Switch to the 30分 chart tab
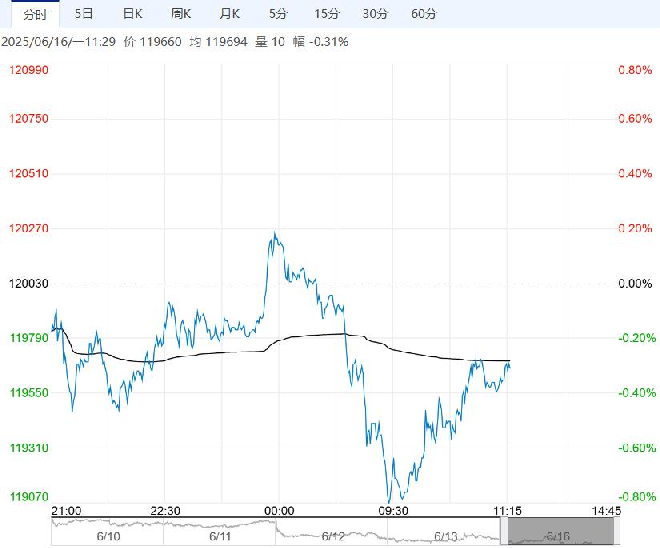 click(x=375, y=14)
